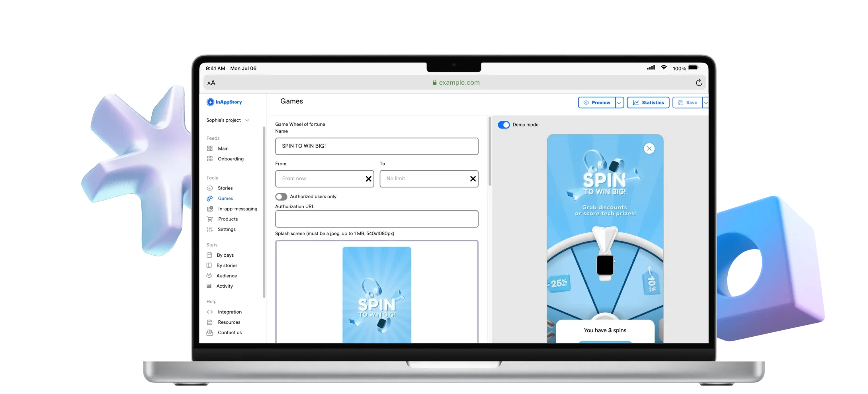Viewport: 868px width, 394px height.
Task: Click the Products cart icon
Action: coord(210,219)
